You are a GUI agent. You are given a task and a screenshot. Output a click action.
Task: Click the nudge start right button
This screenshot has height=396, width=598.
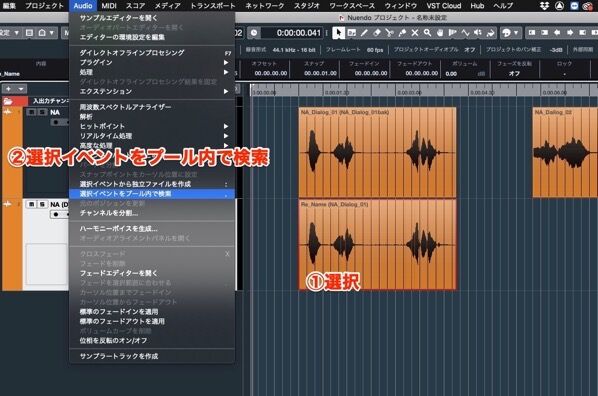click(545, 33)
